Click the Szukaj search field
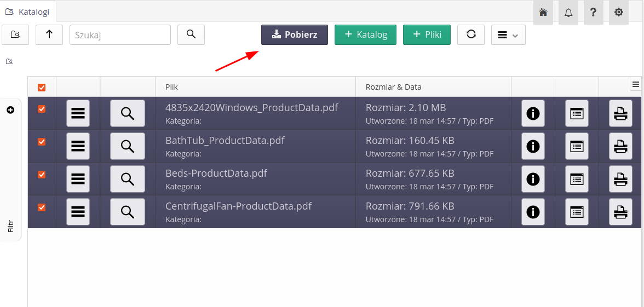 click(120, 35)
